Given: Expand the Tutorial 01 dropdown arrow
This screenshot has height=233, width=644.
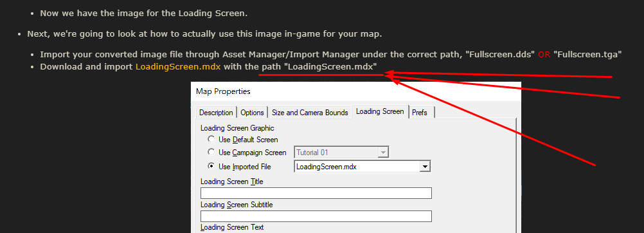Looking at the screenshot, I should click(x=383, y=153).
